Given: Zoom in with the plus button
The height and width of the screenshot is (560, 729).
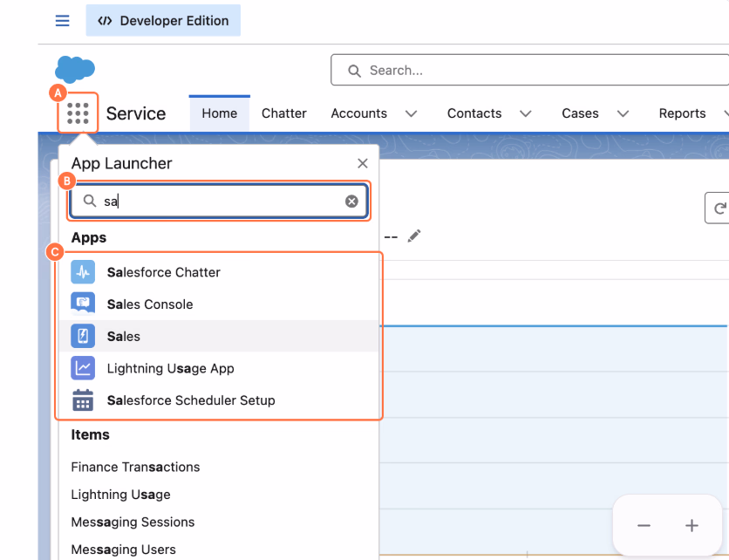Looking at the screenshot, I should (692, 526).
